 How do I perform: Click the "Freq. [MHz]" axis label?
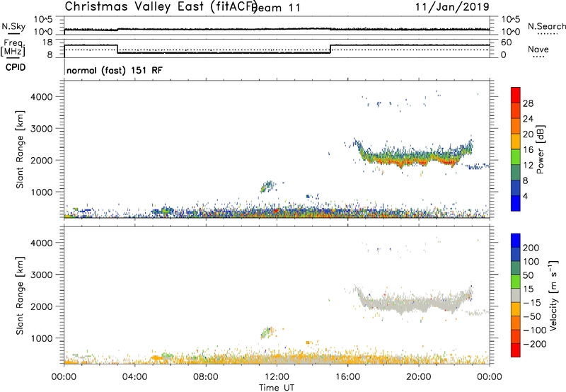(13, 48)
